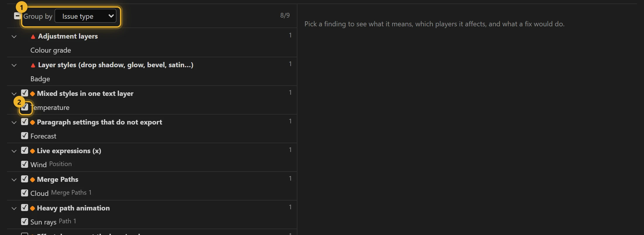
Task: Select the Colour grade finding
Action: [152, 50]
